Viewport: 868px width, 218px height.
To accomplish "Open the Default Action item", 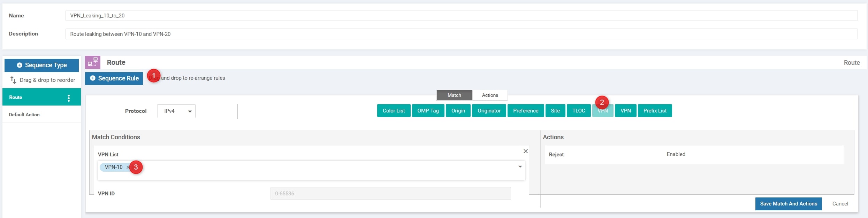I will pyautogui.click(x=24, y=115).
